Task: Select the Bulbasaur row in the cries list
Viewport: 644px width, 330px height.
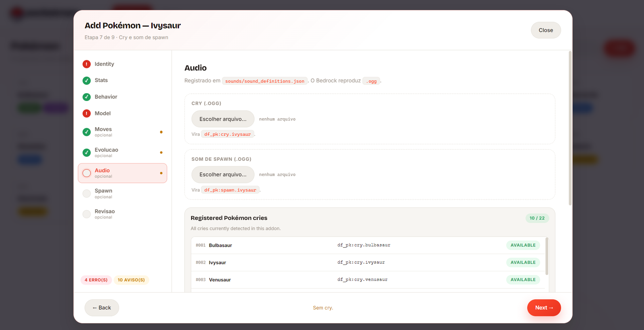Action: click(x=368, y=245)
